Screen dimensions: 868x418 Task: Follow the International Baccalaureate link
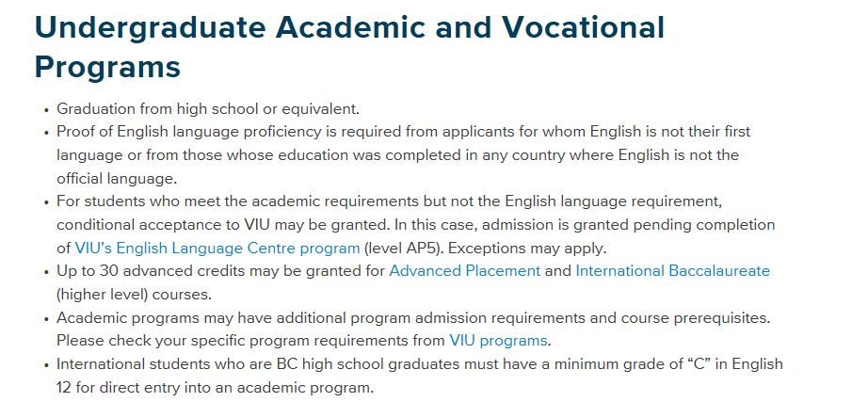click(672, 271)
